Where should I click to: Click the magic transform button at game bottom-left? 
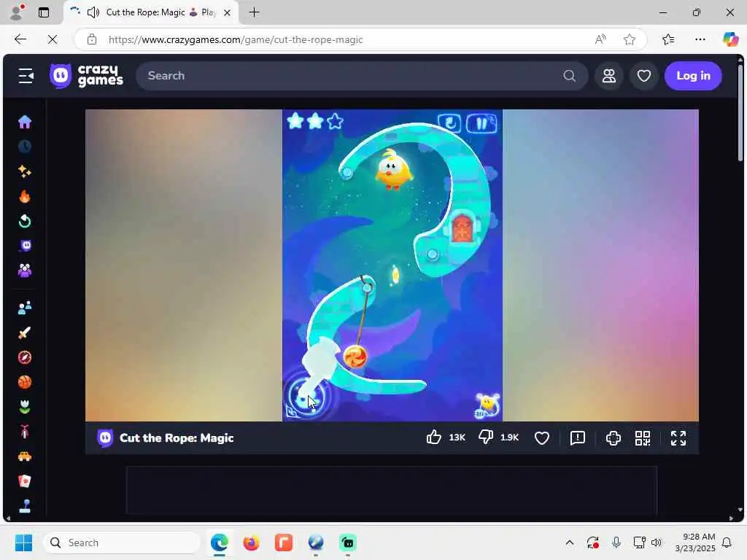306,397
